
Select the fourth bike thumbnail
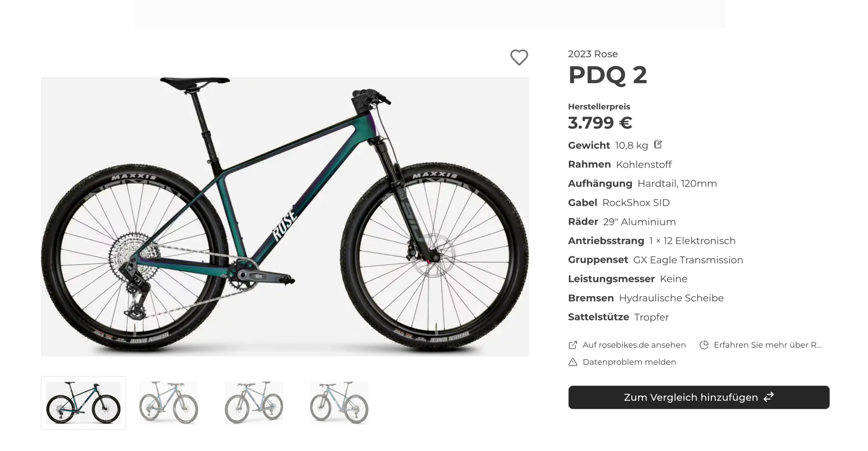[x=339, y=403]
